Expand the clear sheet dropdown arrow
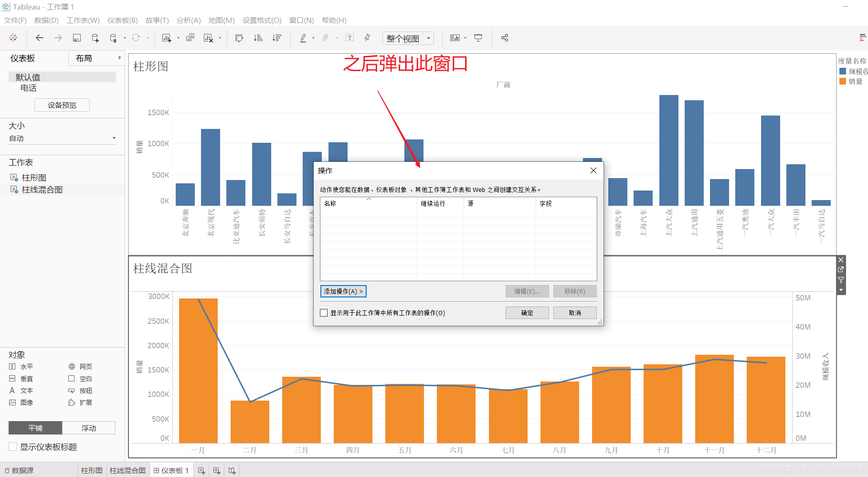The image size is (868, 477). click(220, 38)
